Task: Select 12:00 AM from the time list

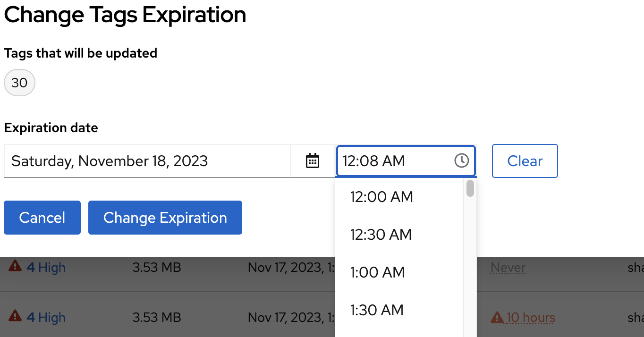Action: pos(381,197)
